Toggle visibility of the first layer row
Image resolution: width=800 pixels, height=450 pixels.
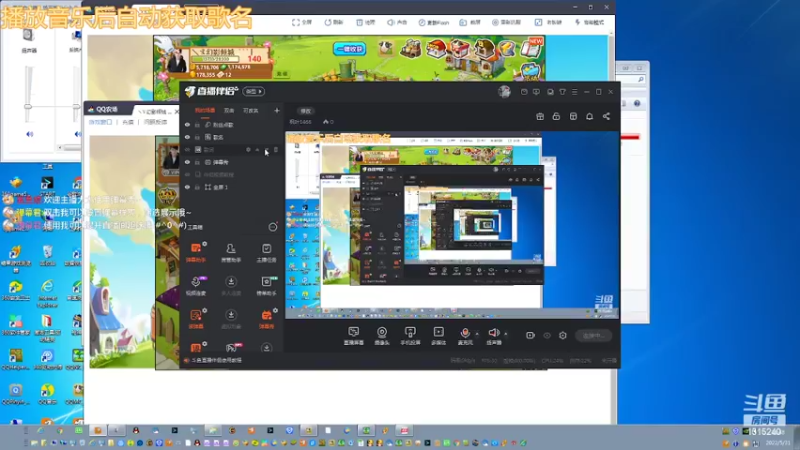187,124
